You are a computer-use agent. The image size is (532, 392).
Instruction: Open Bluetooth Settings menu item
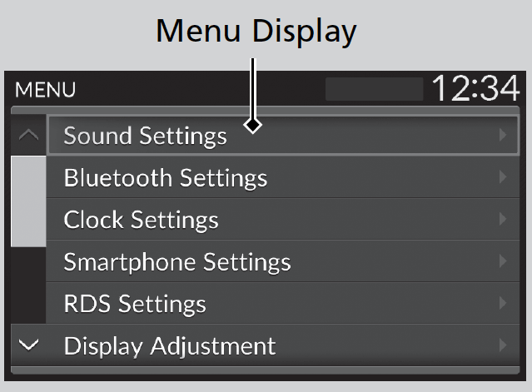[x=166, y=178]
